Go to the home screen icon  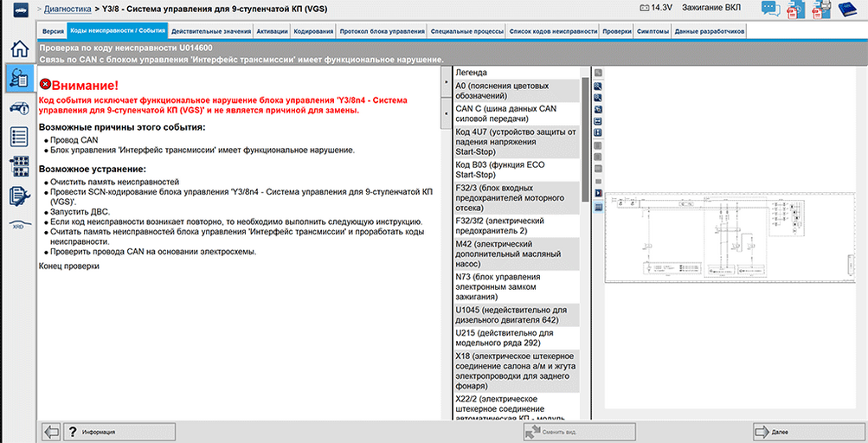click(19, 48)
